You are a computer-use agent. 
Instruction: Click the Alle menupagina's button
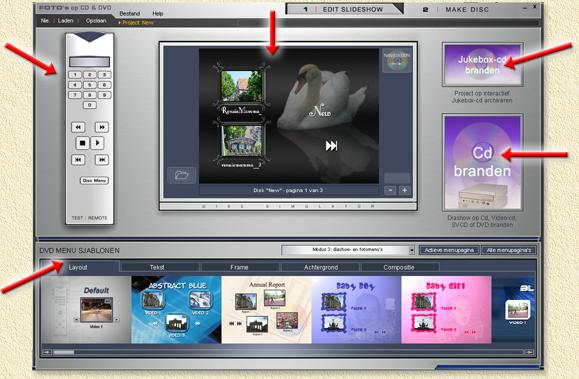coord(509,250)
